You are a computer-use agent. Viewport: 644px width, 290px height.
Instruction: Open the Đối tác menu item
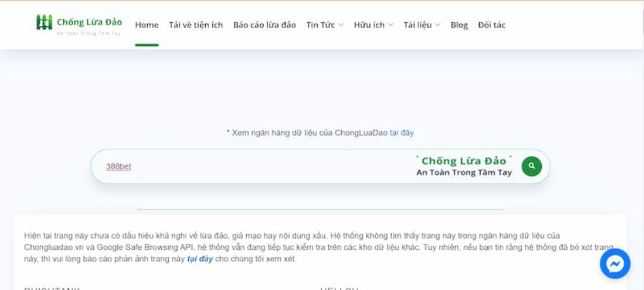492,25
